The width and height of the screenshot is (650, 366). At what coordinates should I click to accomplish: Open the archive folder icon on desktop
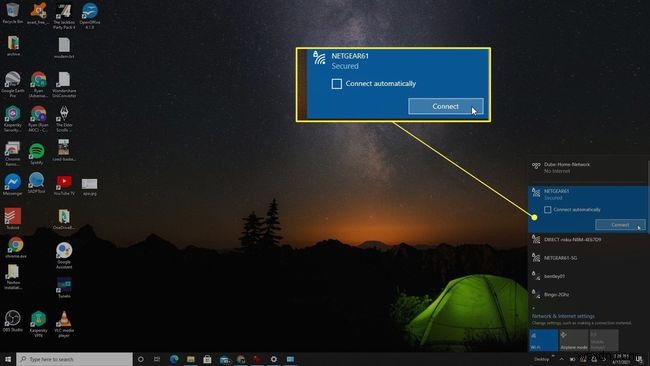point(13,46)
